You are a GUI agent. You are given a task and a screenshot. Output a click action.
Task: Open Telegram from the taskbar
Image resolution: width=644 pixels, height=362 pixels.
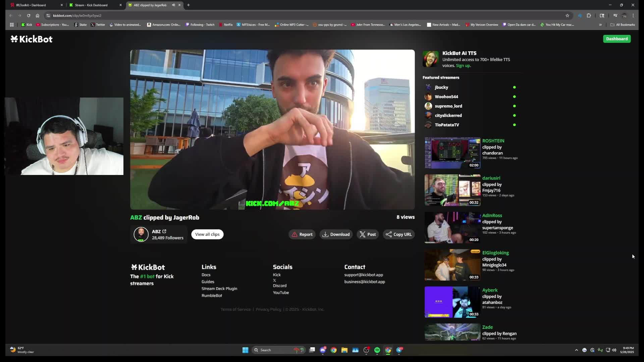399,350
